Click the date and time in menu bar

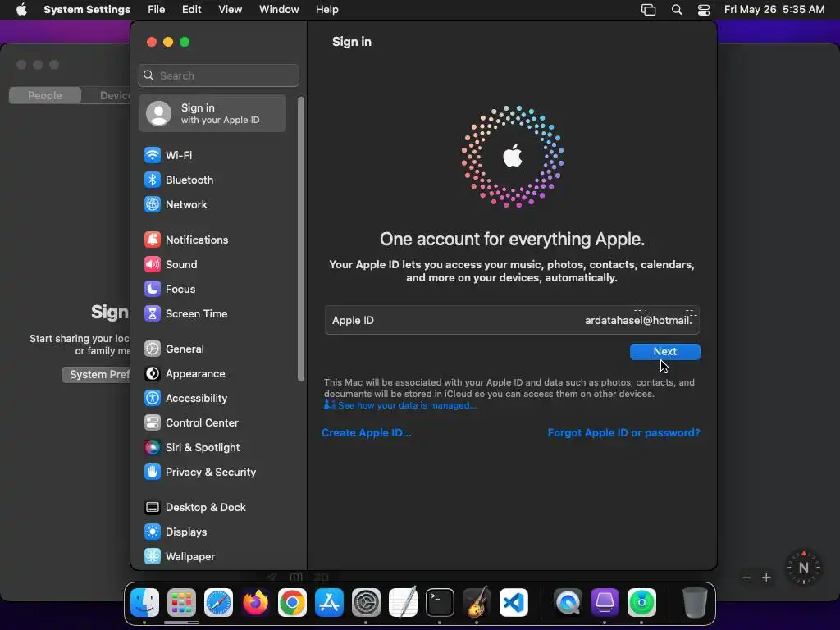(774, 10)
